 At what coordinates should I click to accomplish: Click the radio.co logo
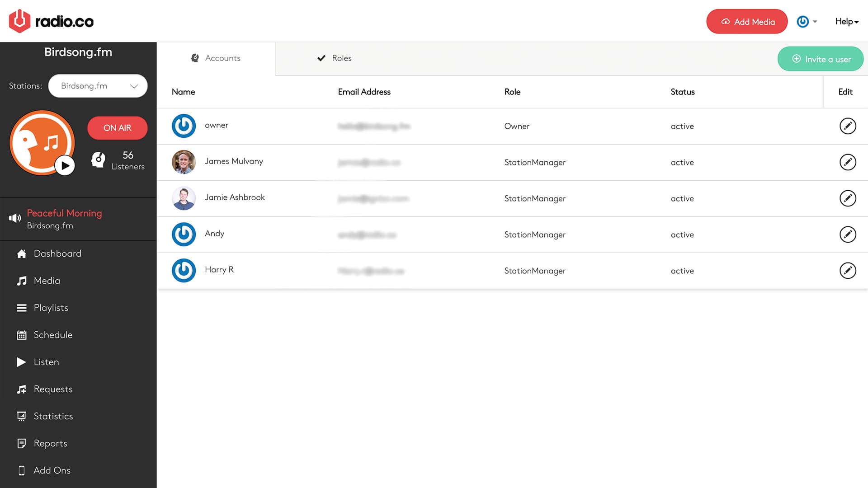click(x=51, y=21)
